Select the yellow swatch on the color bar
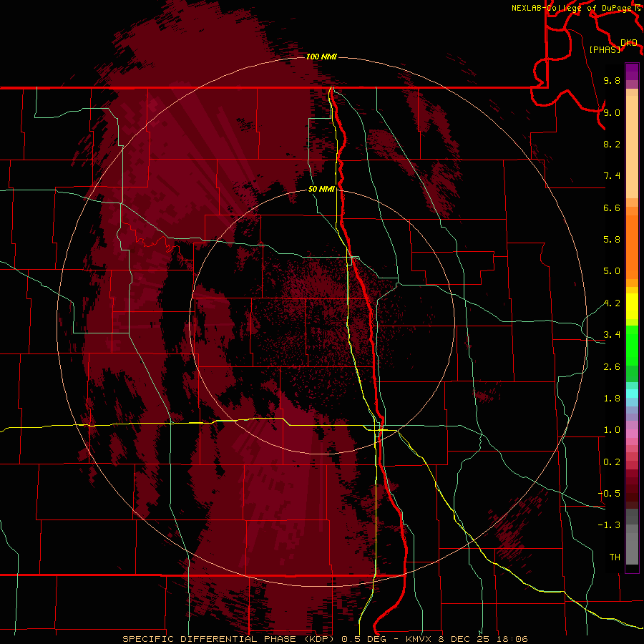Viewport: 644px width, 644px height. tap(632, 306)
